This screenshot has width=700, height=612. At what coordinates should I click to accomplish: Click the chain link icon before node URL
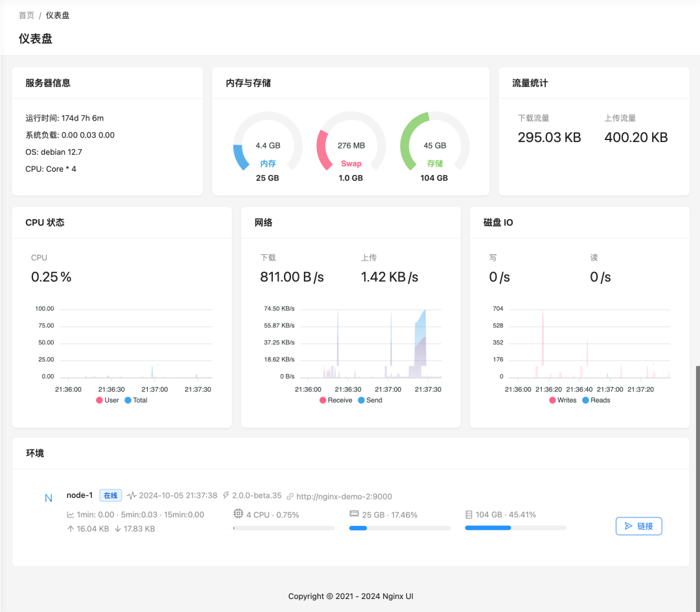pyautogui.click(x=290, y=497)
